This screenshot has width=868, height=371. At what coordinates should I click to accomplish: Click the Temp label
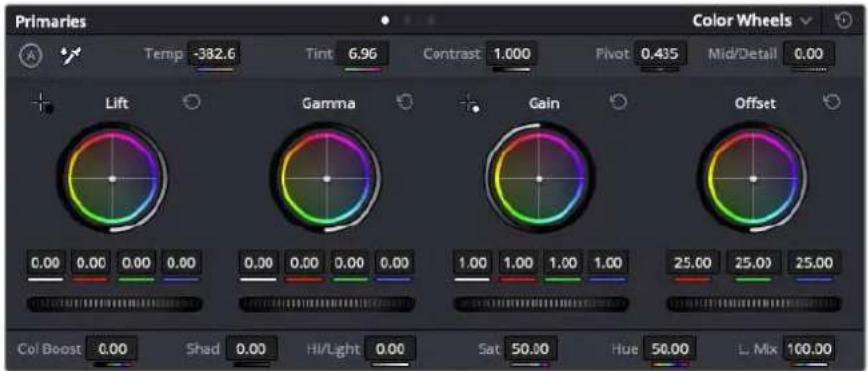(x=163, y=54)
